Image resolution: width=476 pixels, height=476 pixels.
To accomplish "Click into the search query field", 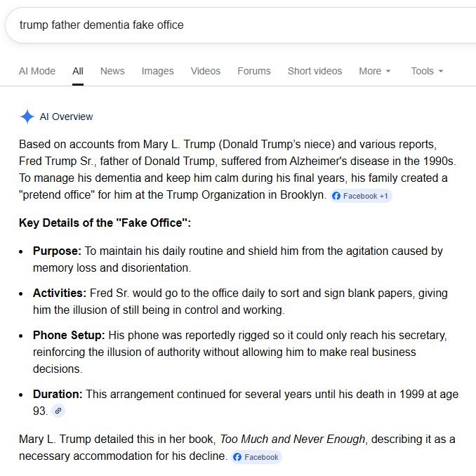I will click(x=211, y=25).
